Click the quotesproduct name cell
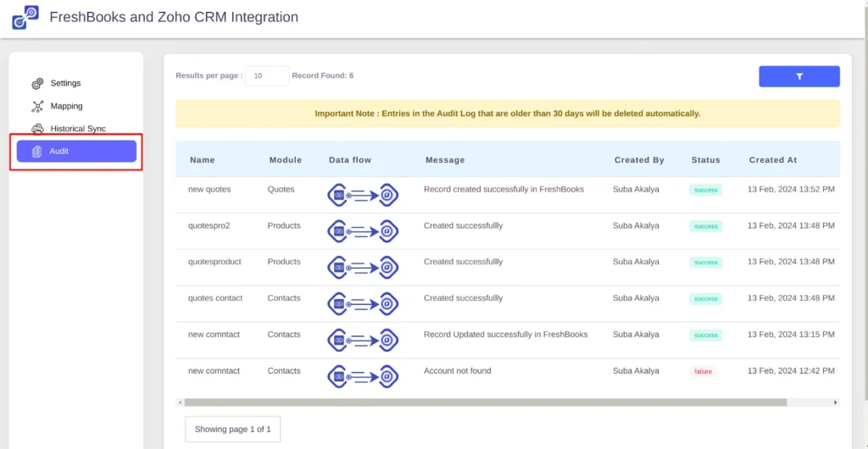 [x=214, y=262]
